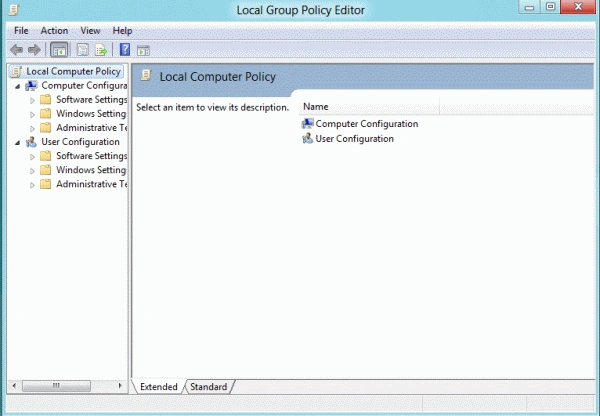600x416 pixels.
Task: Click the Computer Configuration icon in the tree
Action: (x=31, y=86)
